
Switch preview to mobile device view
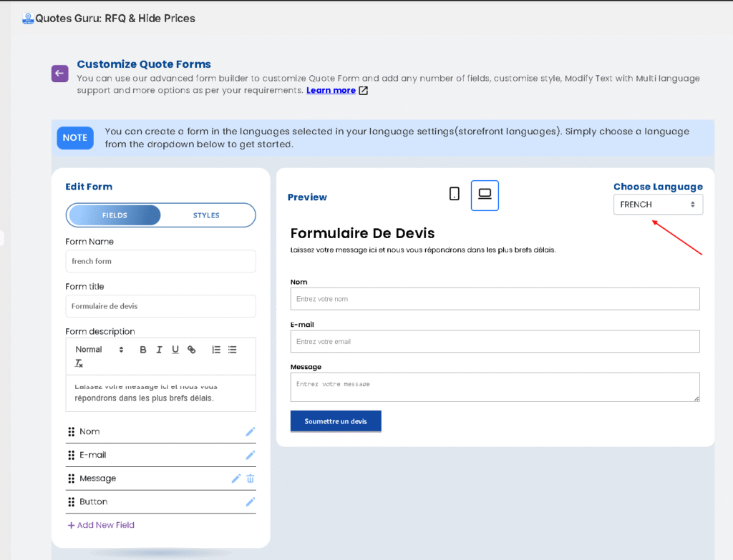point(454,194)
